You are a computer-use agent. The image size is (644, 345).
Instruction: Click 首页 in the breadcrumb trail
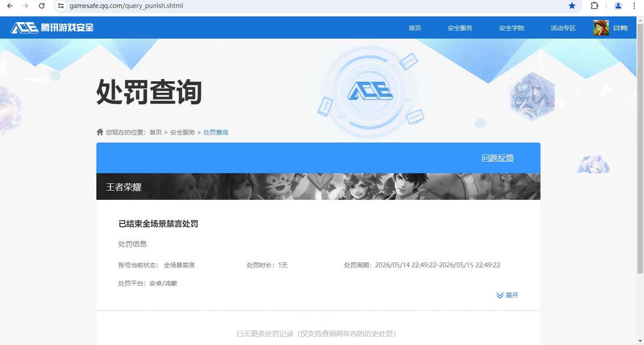pyautogui.click(x=155, y=132)
